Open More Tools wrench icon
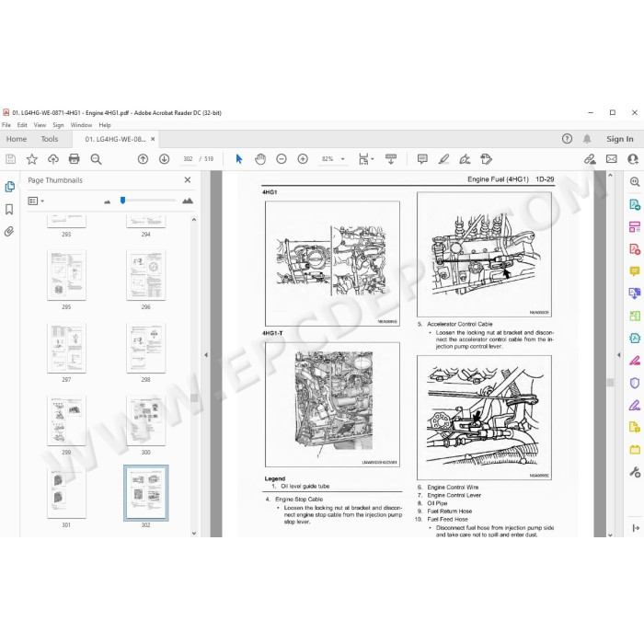644x644 pixels. pyautogui.click(x=635, y=472)
